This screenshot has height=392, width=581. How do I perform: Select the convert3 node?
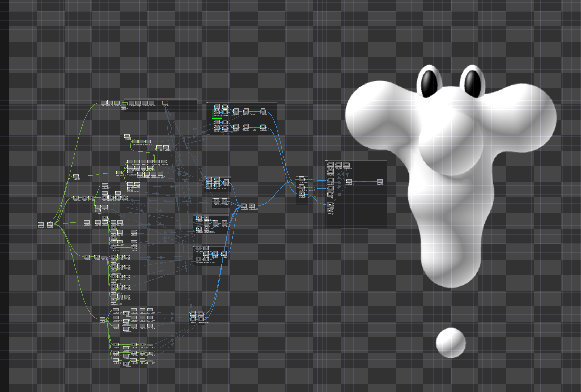pyautogui.click(x=263, y=127)
